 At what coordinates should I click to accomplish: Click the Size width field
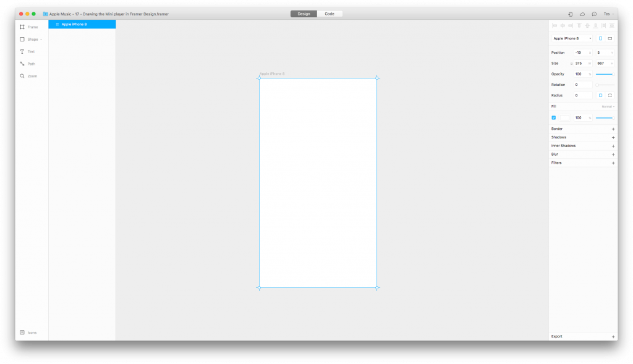[583, 64]
